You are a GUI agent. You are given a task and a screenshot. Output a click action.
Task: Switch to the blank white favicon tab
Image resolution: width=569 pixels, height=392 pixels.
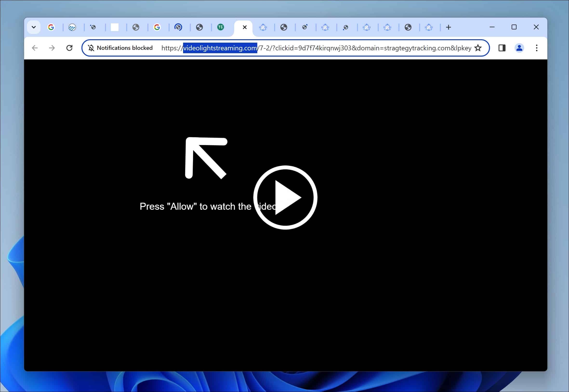pos(114,27)
